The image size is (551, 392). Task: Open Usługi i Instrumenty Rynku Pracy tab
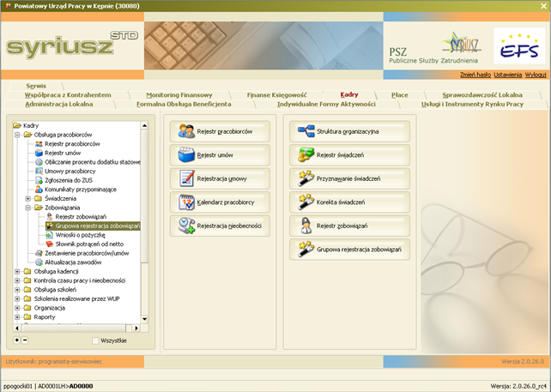click(x=472, y=104)
